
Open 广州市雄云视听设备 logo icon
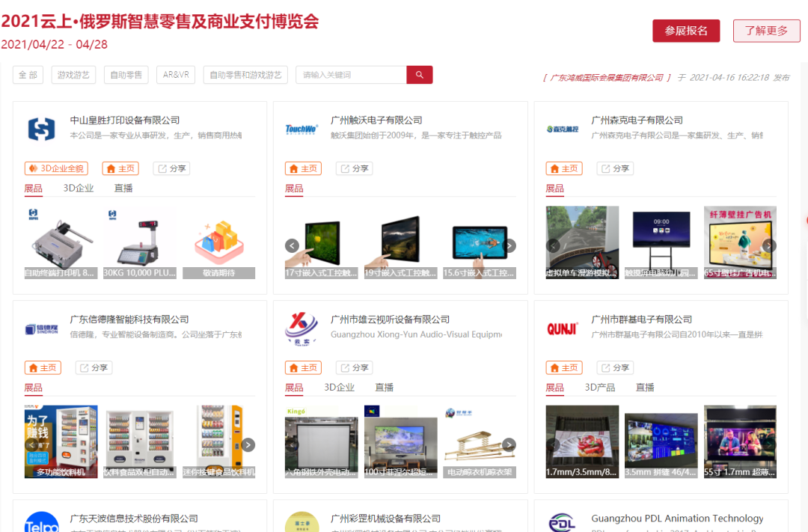pyautogui.click(x=302, y=328)
